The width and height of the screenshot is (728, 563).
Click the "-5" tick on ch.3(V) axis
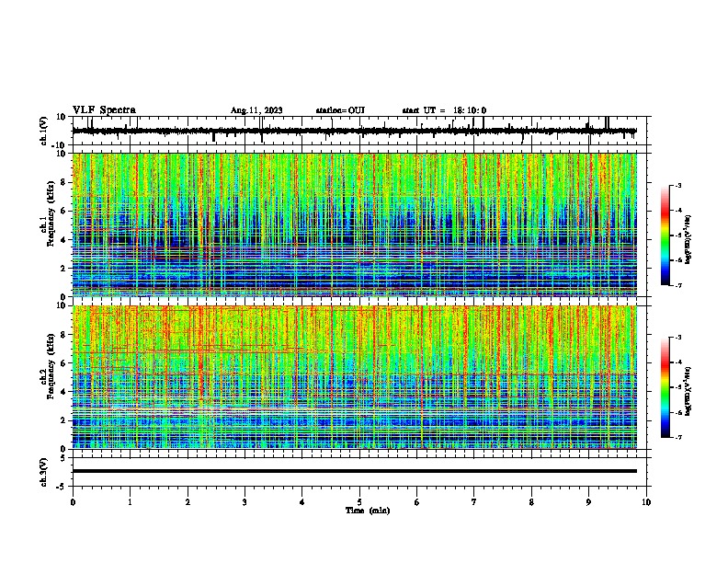pyautogui.click(x=62, y=487)
